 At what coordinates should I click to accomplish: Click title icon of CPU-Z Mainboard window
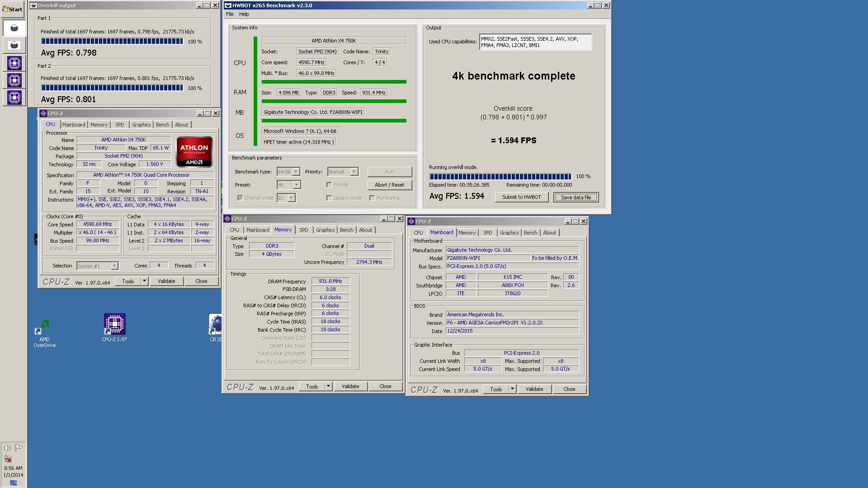411,221
